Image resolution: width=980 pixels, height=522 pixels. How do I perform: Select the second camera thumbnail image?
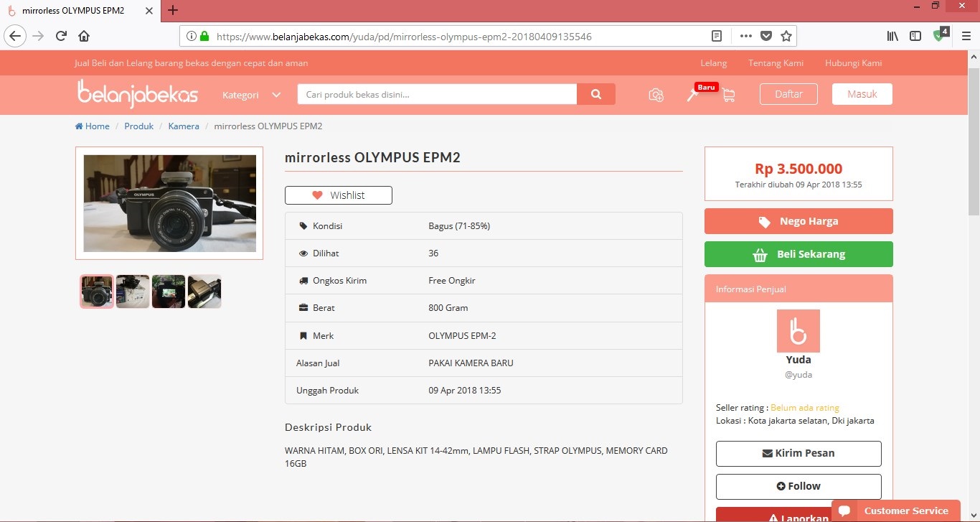pos(133,292)
